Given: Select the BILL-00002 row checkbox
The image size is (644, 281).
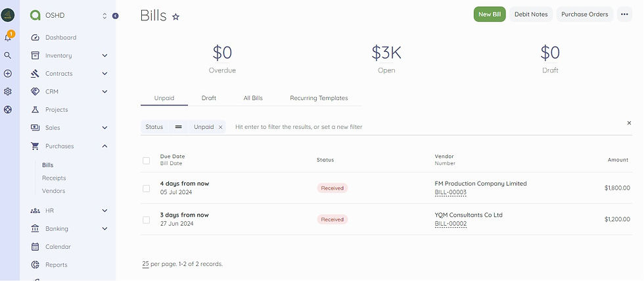Looking at the screenshot, I should [146, 220].
